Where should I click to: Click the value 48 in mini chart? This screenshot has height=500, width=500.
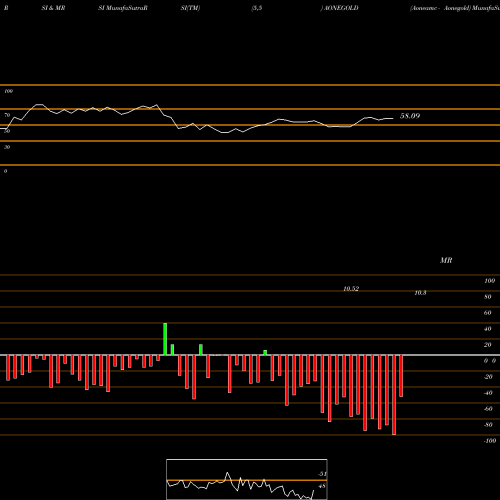[x=322, y=486]
